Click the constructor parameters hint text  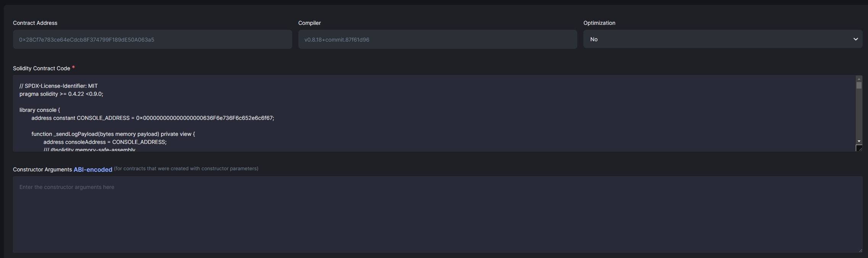tap(186, 169)
